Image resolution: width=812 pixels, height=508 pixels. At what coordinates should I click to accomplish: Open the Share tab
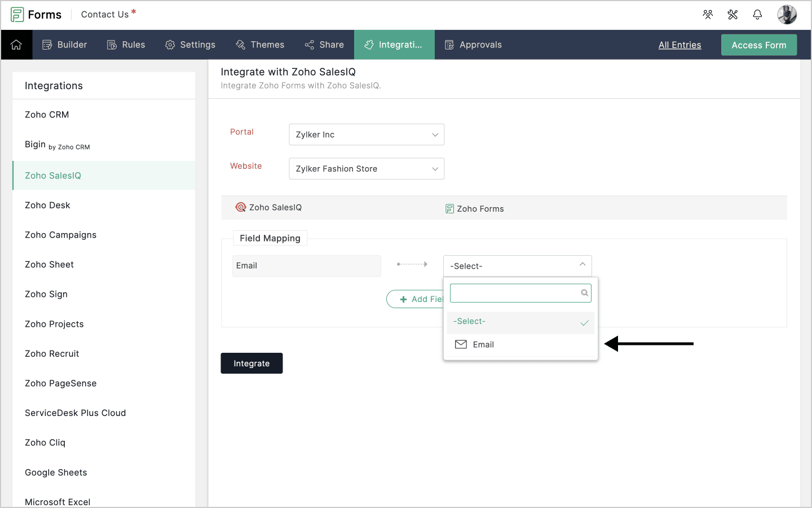[324, 45]
